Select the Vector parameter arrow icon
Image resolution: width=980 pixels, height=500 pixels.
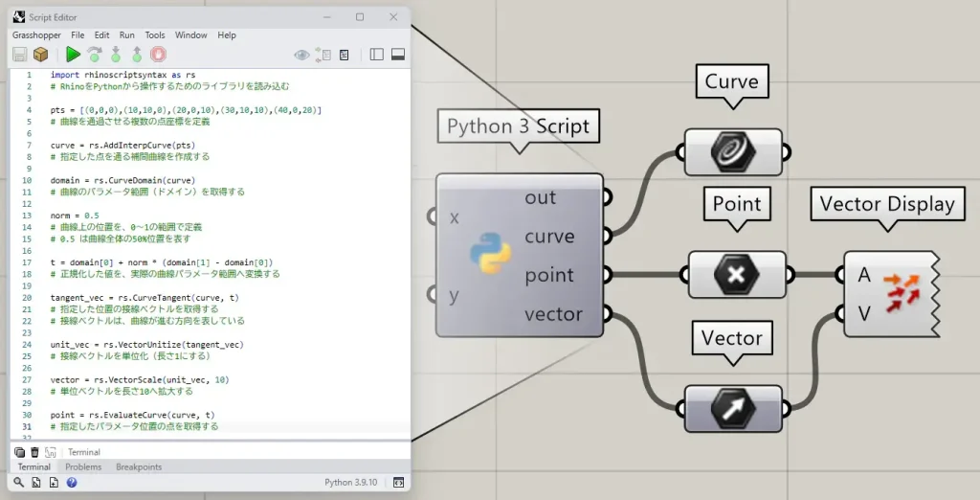[x=733, y=409]
